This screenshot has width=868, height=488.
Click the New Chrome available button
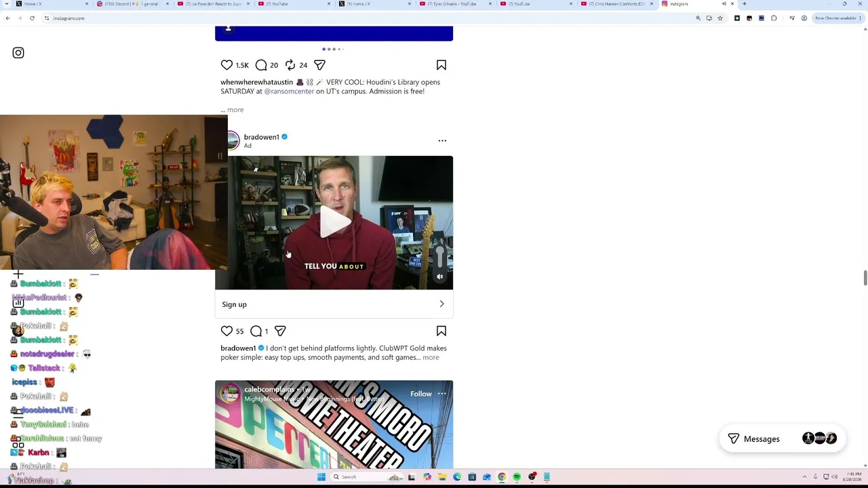(837, 18)
